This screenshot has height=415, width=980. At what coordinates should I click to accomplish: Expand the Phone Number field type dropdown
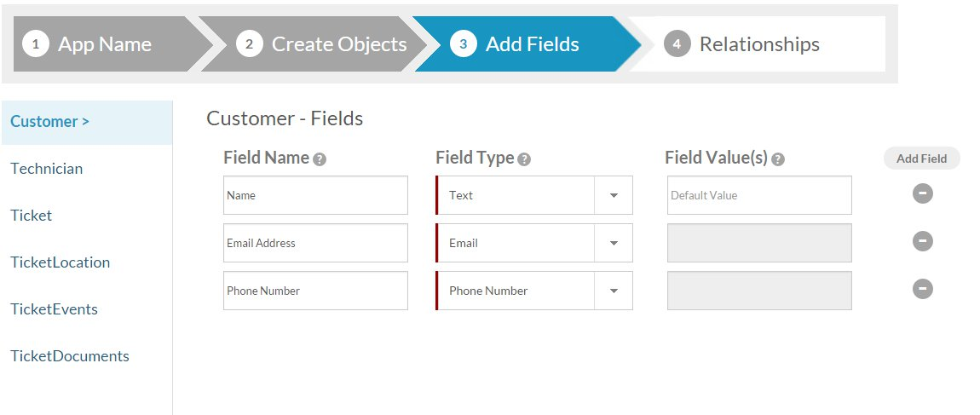point(614,291)
